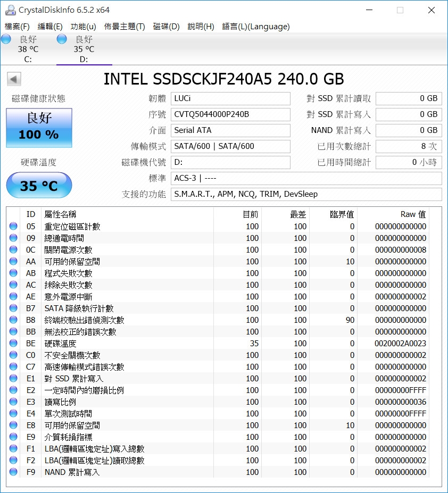Click the 對 SSD 累計讀取 value field

tap(409, 98)
